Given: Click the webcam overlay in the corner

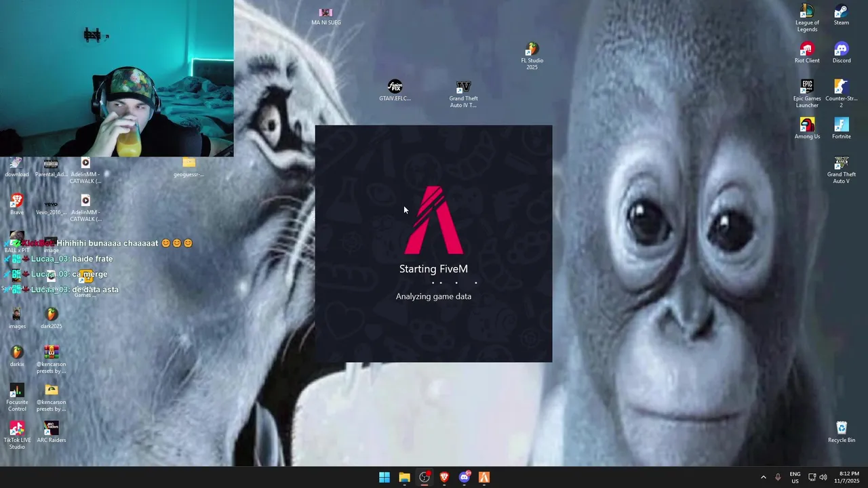Looking at the screenshot, I should pos(117,79).
